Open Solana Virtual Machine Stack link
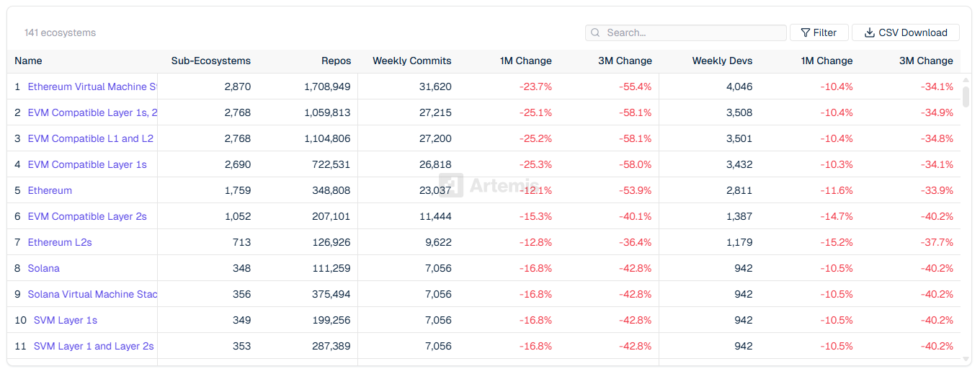This screenshot has width=980, height=369. [x=92, y=294]
